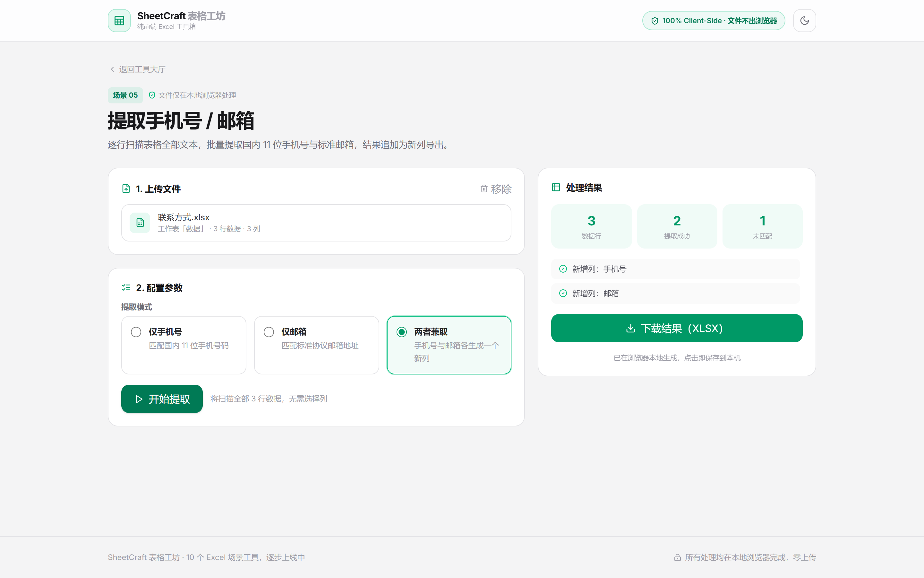This screenshot has width=924, height=578.
Task: Click the 场景 05 tag
Action: [x=125, y=95]
